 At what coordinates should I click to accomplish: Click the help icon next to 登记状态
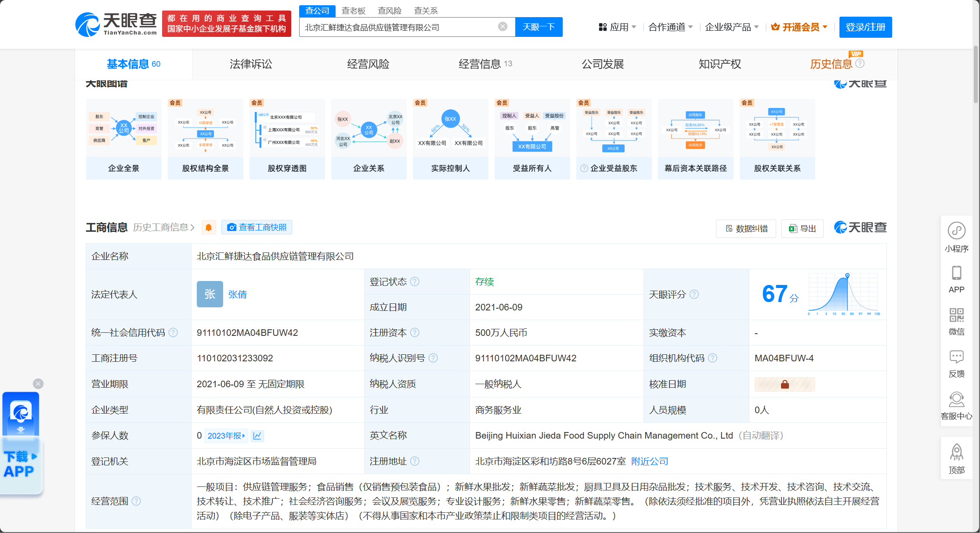point(415,281)
